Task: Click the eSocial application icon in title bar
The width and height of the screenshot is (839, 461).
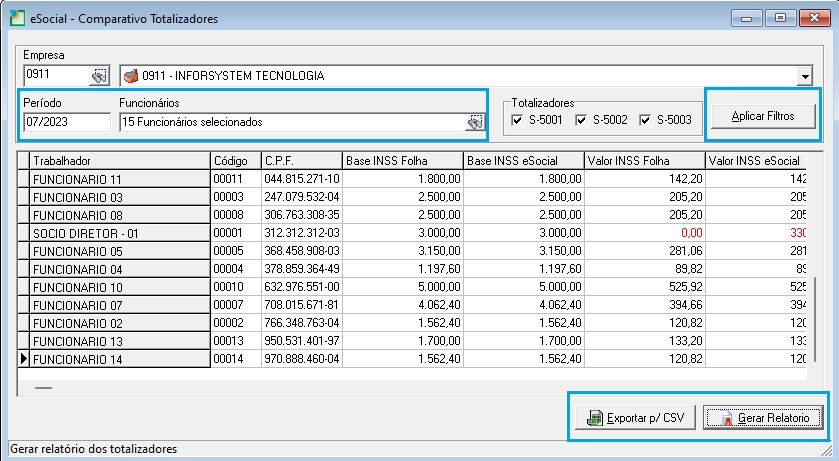Action: (17, 19)
